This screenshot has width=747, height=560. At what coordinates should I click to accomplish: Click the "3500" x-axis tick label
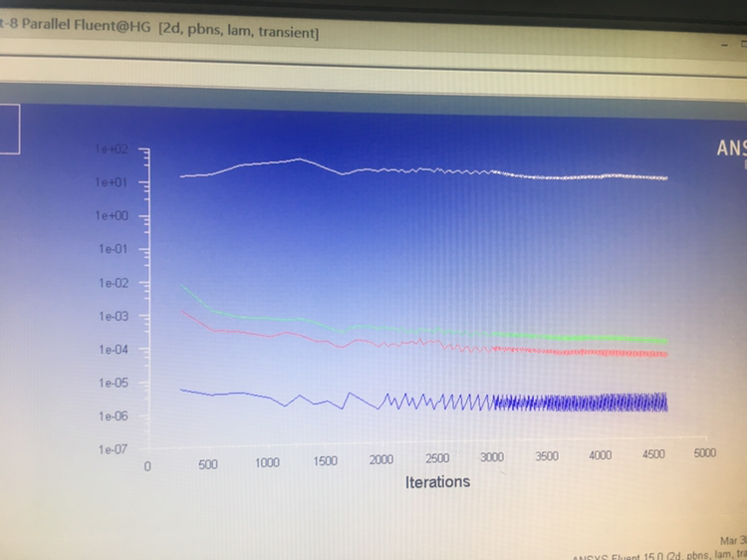547,456
